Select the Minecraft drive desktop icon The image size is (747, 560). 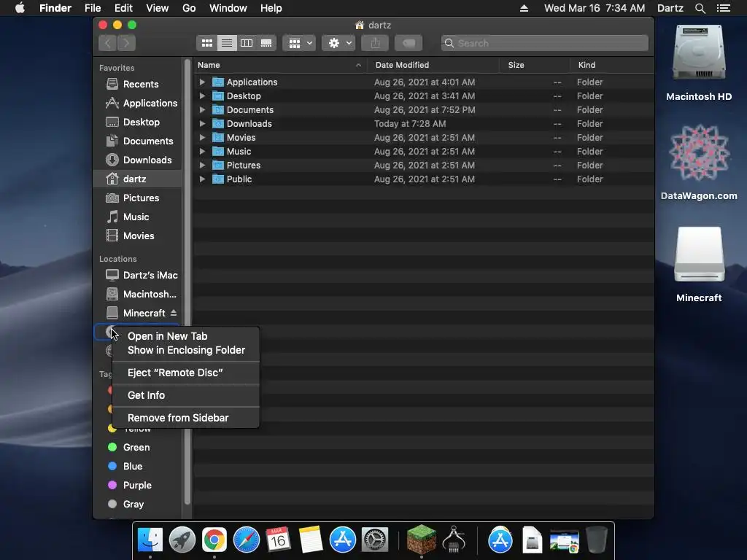(x=699, y=265)
